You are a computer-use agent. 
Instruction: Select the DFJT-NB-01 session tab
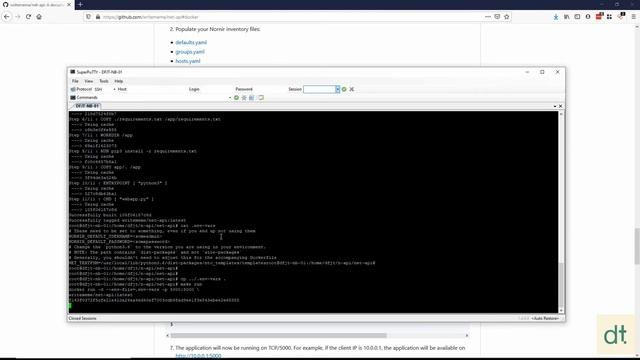pyautogui.click(x=87, y=106)
